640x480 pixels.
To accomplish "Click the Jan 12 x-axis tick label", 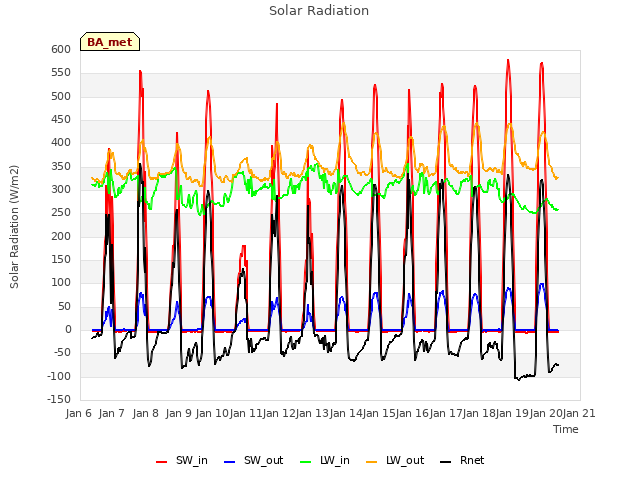I will pos(279,413).
